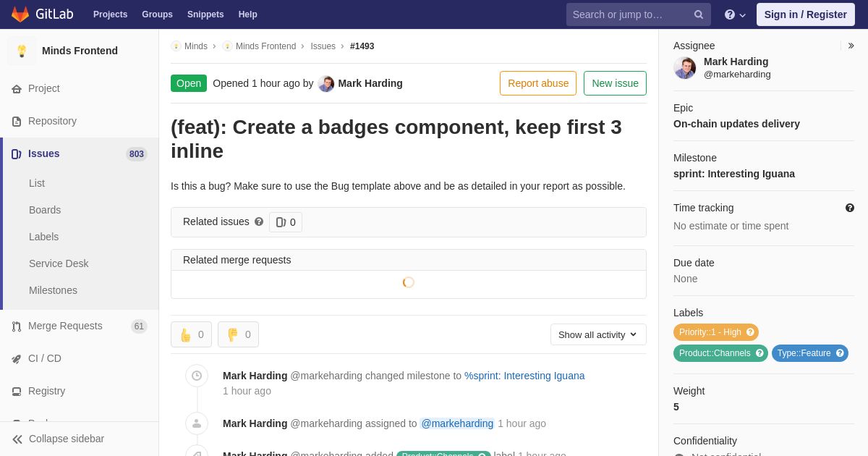Screen dimensions: 868x456
Task: Go to issues List in sidebar
Action: click(x=37, y=183)
